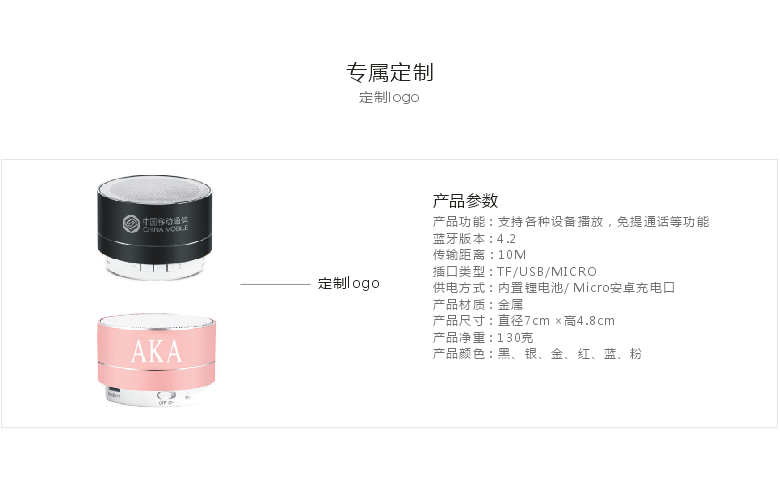The width and height of the screenshot is (780, 502).
Task: Click the 产品尺寸 dimensions line
Action: (x=523, y=321)
